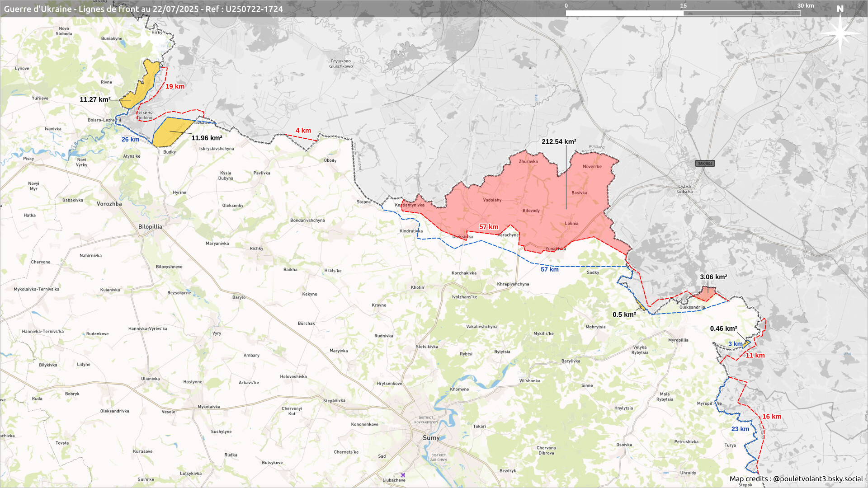Click the map title header text
This screenshot has width=868, height=488.
[x=143, y=9]
